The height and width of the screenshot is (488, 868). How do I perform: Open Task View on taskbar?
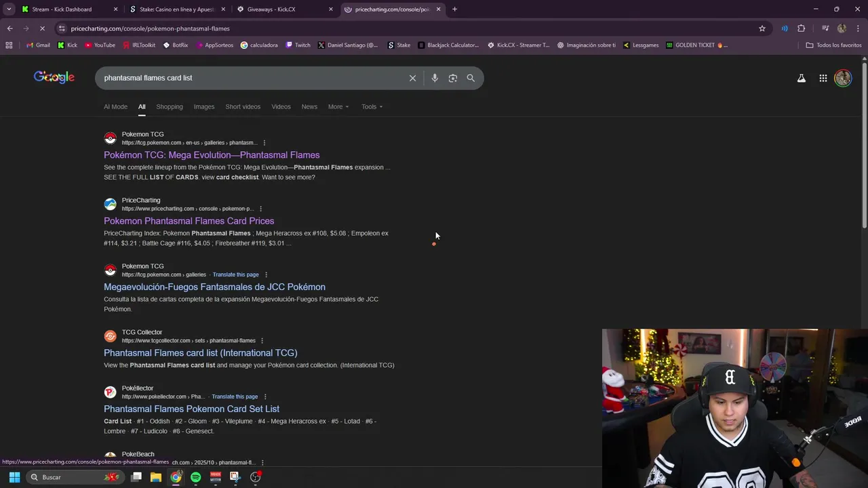[136, 477]
